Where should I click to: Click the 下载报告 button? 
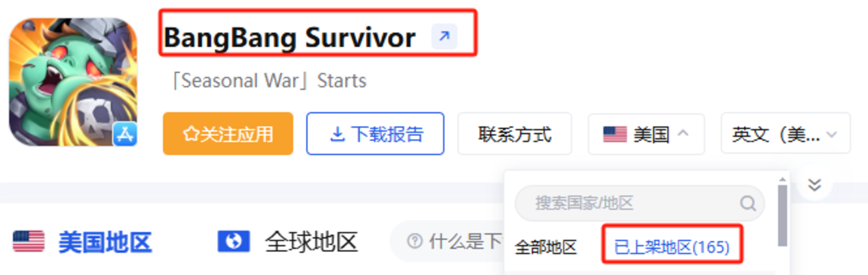click(375, 133)
